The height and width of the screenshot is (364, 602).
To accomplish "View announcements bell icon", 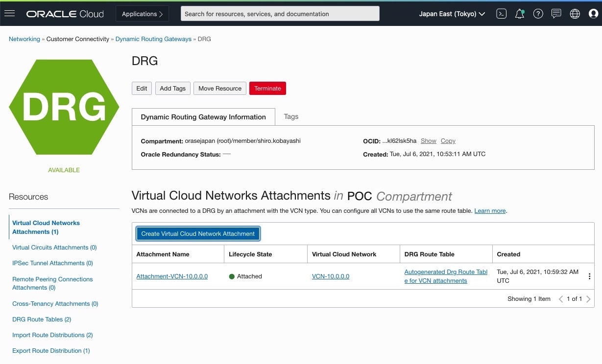I will point(520,14).
